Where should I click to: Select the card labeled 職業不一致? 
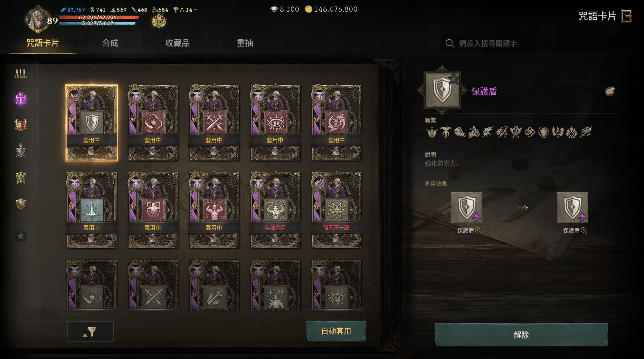[x=337, y=210]
